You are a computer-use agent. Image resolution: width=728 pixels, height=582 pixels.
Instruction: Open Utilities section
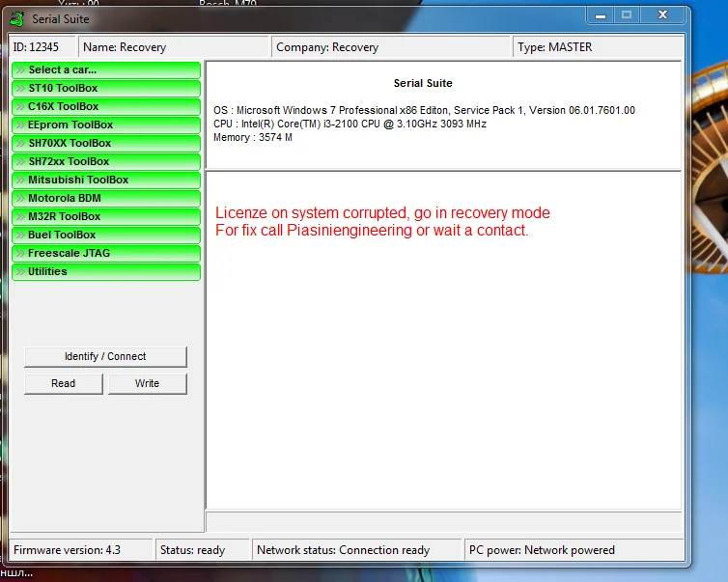click(x=106, y=271)
